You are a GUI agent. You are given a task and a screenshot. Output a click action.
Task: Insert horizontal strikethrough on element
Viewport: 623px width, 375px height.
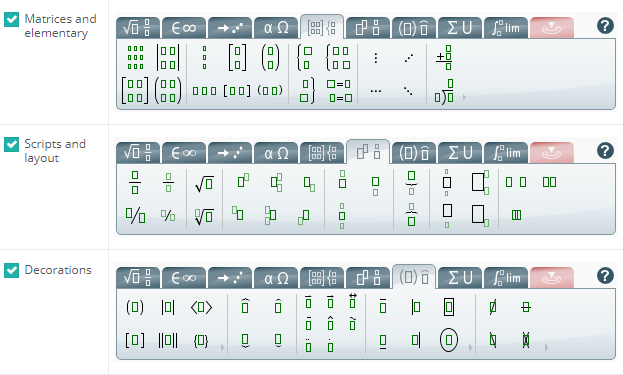click(526, 307)
